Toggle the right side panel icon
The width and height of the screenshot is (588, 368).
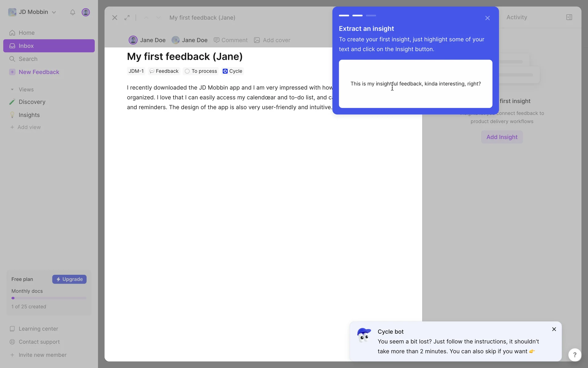tap(569, 17)
